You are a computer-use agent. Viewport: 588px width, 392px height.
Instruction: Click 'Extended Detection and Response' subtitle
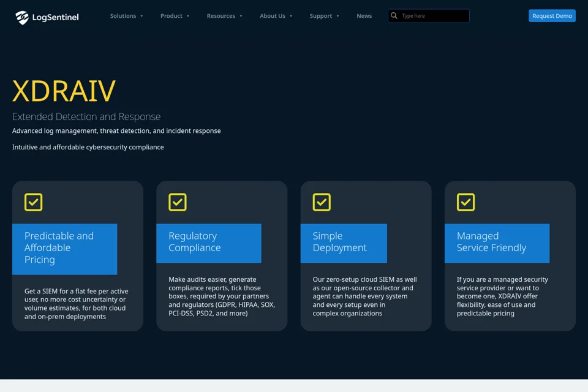pyautogui.click(x=86, y=116)
